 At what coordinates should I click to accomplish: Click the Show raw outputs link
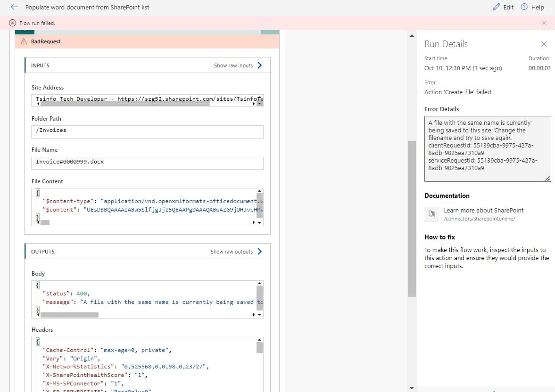(x=232, y=252)
